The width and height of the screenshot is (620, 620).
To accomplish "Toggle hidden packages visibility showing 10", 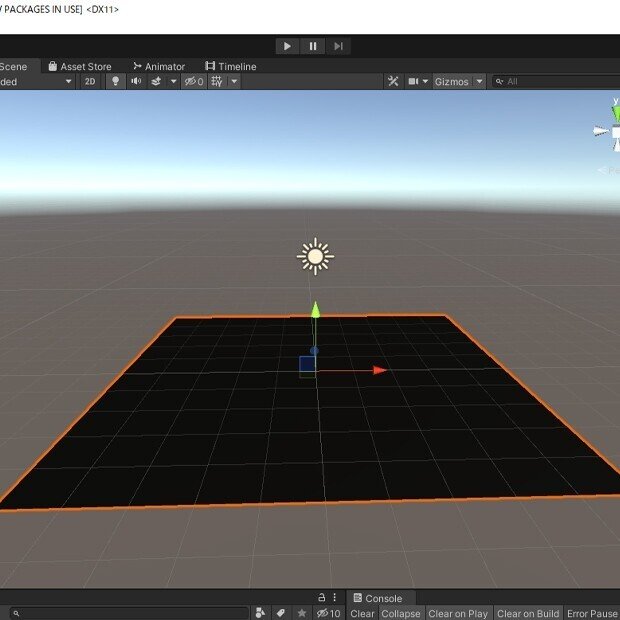I will (329, 613).
